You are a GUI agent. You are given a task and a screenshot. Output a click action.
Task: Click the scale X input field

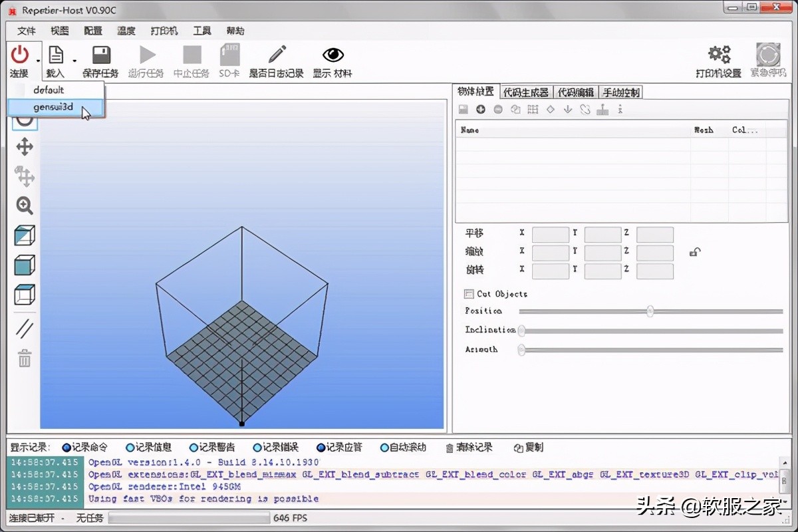551,252
